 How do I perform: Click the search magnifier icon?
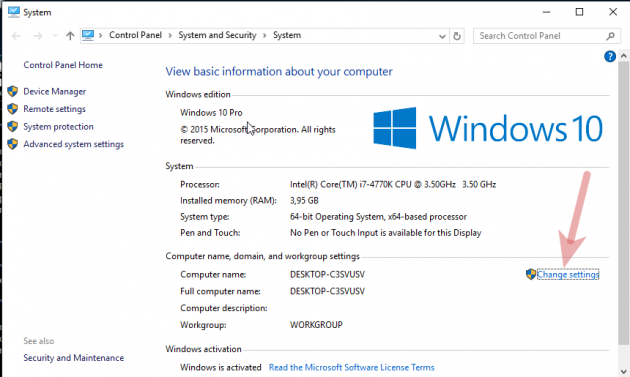tap(610, 36)
